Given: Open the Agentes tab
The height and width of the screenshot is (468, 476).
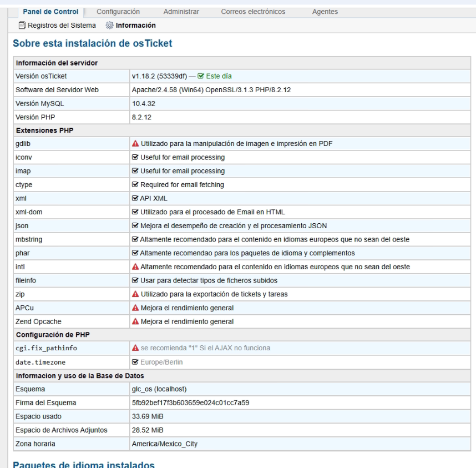Looking at the screenshot, I should tap(325, 12).
